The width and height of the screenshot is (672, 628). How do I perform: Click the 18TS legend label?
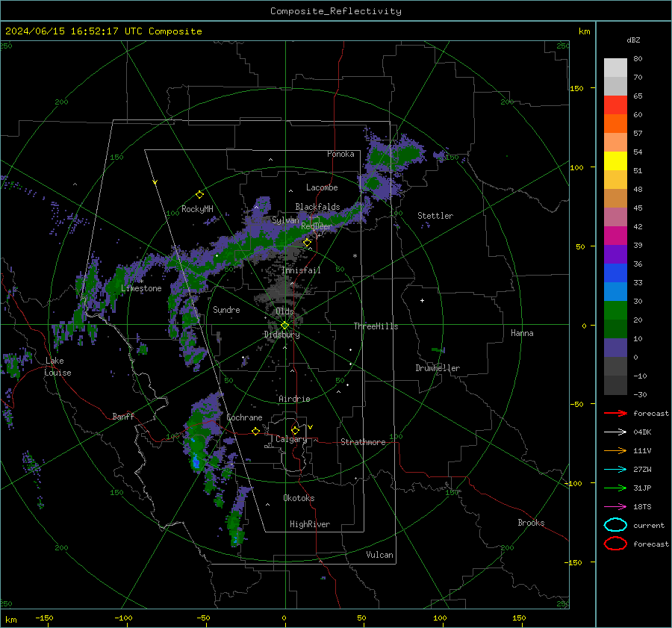[x=642, y=507]
